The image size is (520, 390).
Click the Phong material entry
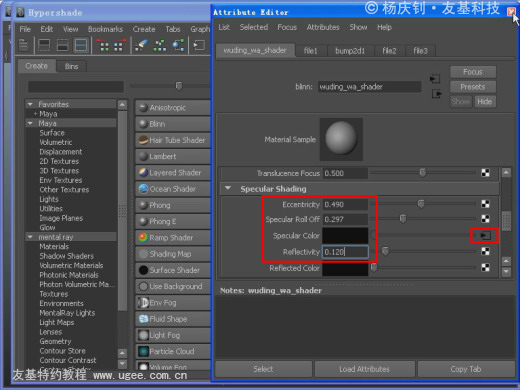coord(173,205)
